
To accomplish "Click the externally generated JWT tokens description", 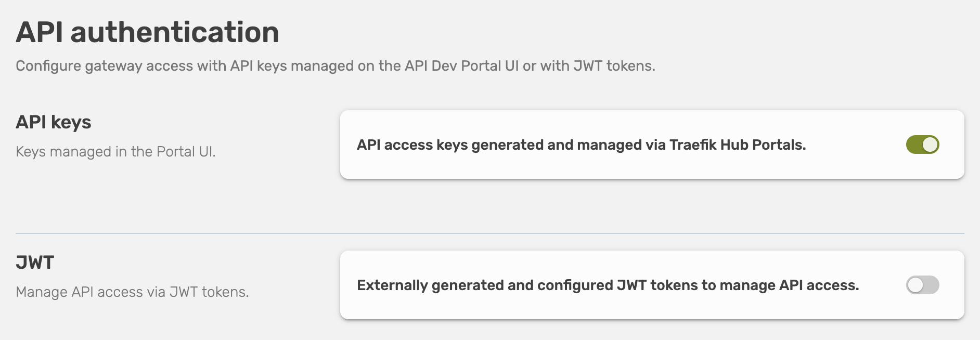I will point(609,285).
